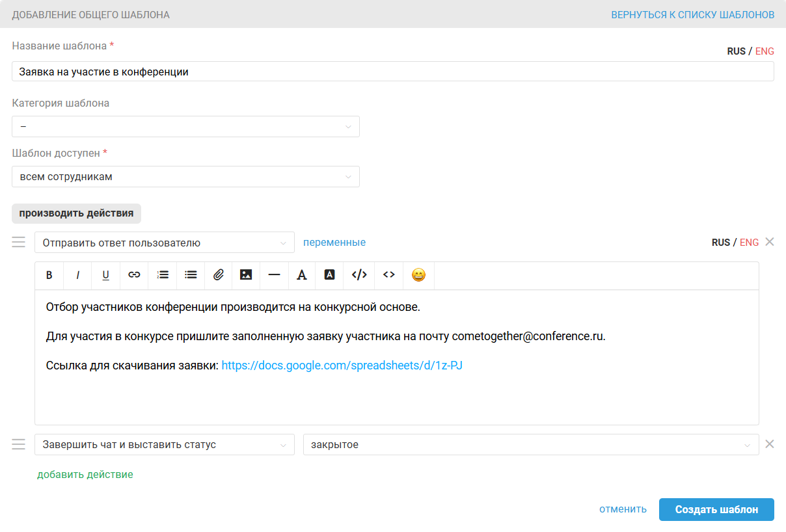Screen dimensions: 786x532
Task: Click the 'Создать шаблон' button
Action: pyautogui.click(x=716, y=509)
